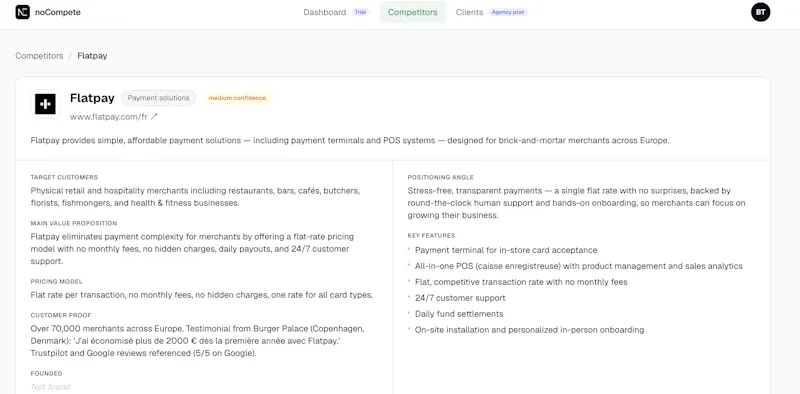
Task: Go to the Clients tab
Action: pyautogui.click(x=469, y=12)
